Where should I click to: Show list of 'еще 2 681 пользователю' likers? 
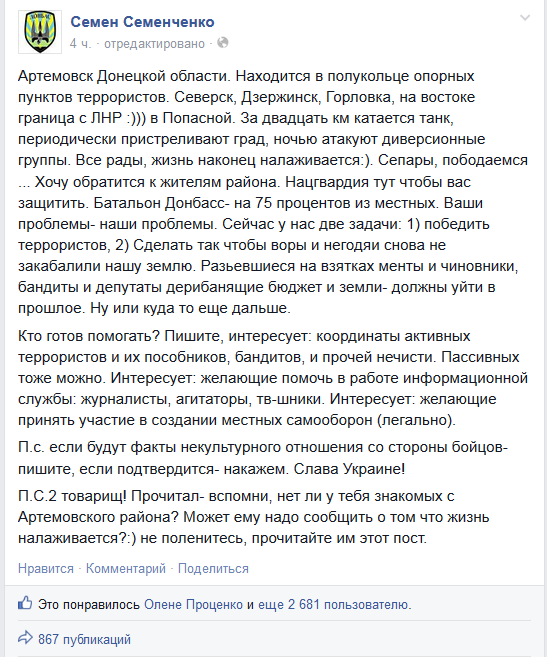[334, 605]
